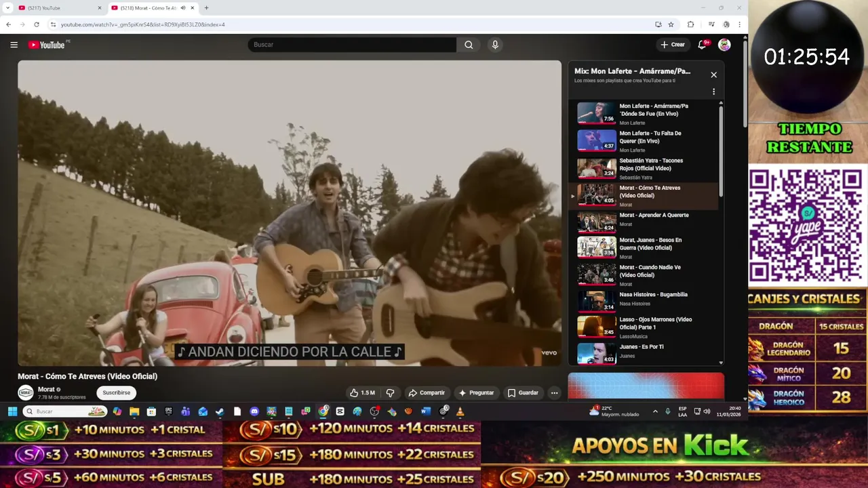Open the account avatar menu
The image size is (868, 488).
pyautogui.click(x=724, y=45)
